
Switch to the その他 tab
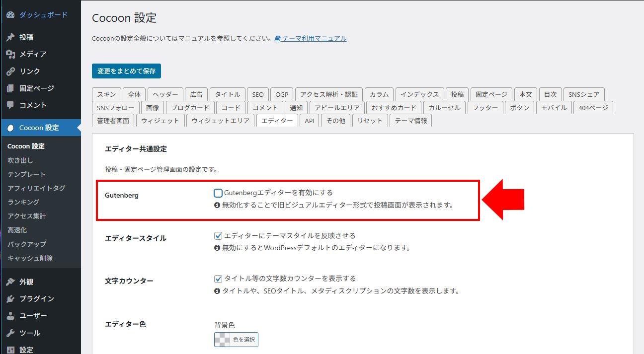[335, 121]
